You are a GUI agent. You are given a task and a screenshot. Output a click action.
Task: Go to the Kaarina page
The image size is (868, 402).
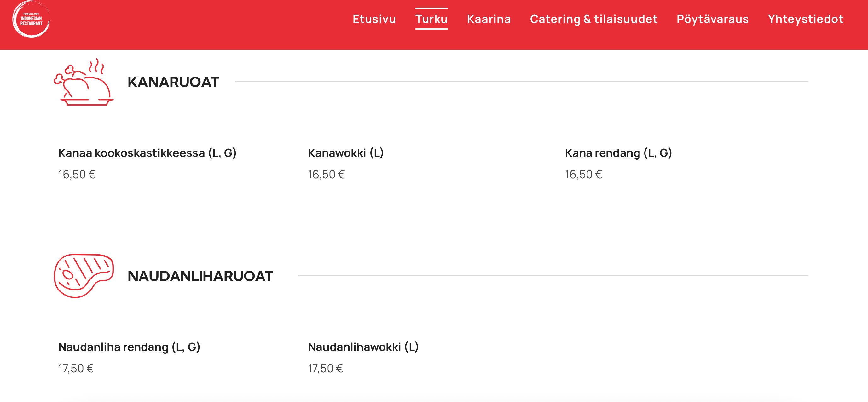coord(489,19)
